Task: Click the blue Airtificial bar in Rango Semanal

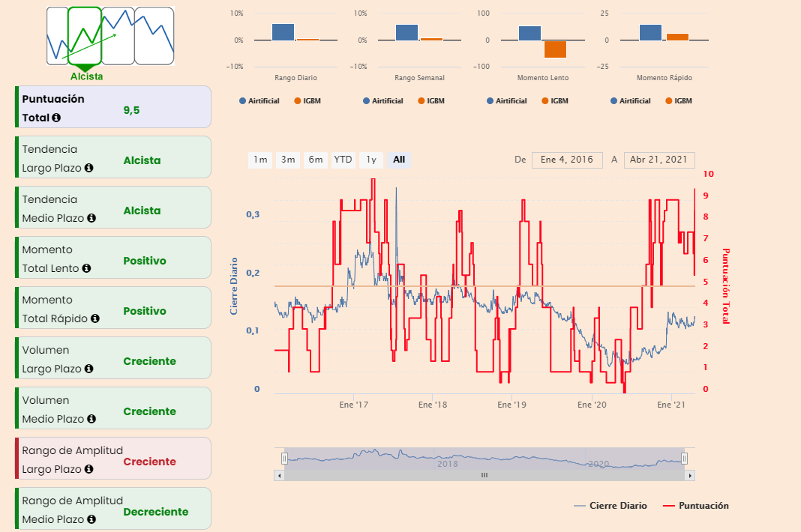Action: tap(406, 33)
